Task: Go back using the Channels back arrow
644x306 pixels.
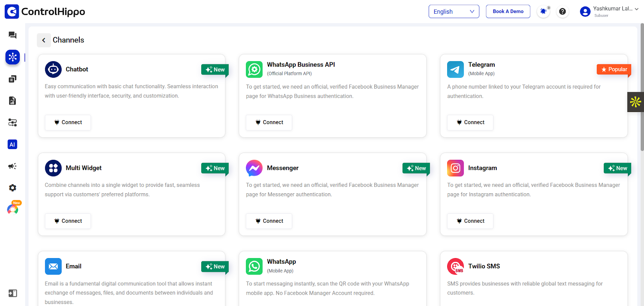Action: click(44, 40)
